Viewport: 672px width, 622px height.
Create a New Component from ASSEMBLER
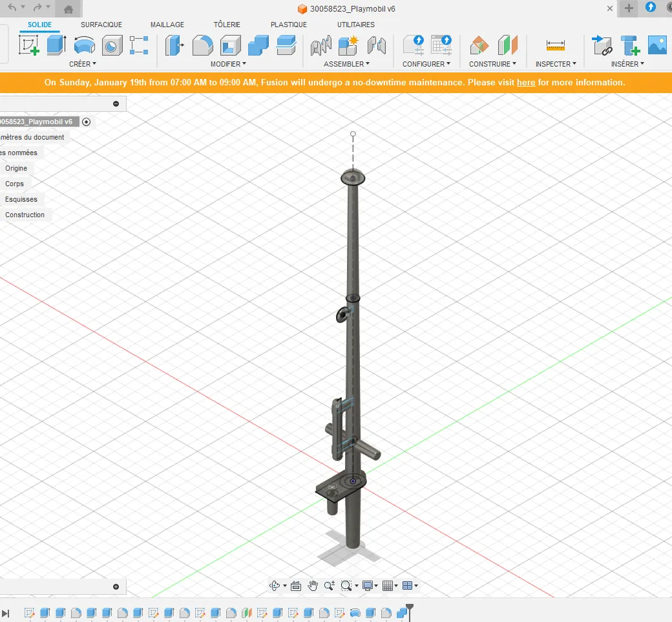pyautogui.click(x=348, y=45)
